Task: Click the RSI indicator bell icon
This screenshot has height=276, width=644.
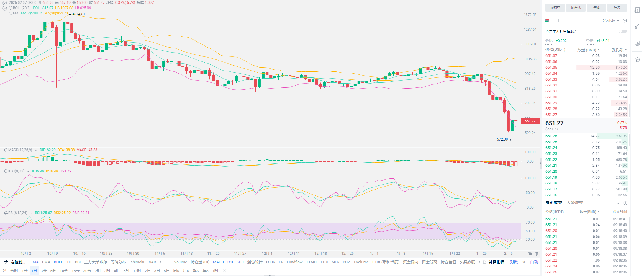Action: click(x=6, y=213)
